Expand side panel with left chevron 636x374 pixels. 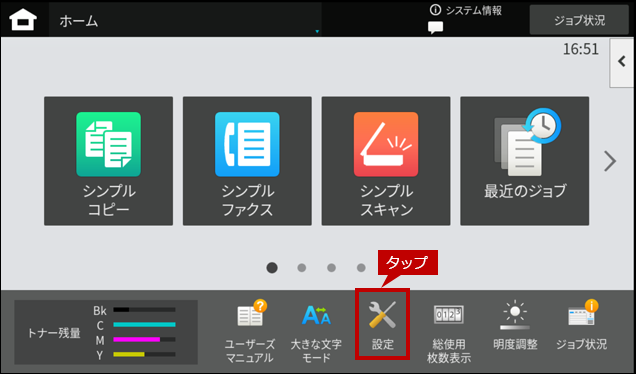622,62
